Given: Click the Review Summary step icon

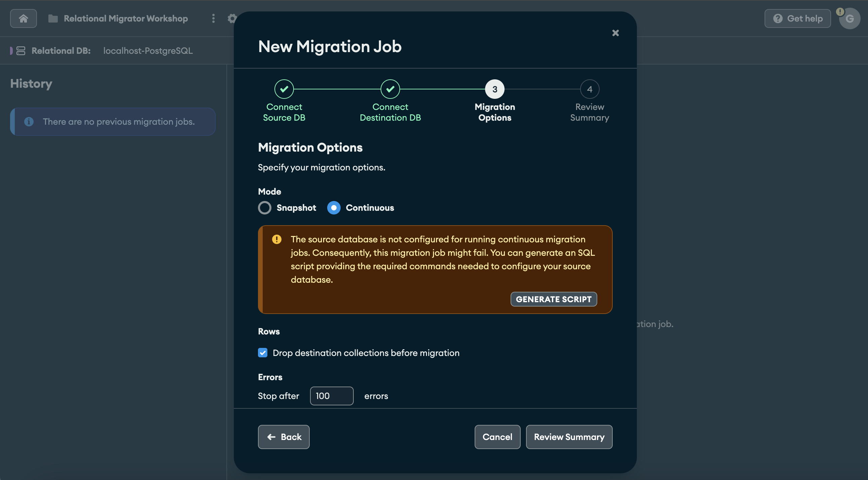Looking at the screenshot, I should pos(589,89).
